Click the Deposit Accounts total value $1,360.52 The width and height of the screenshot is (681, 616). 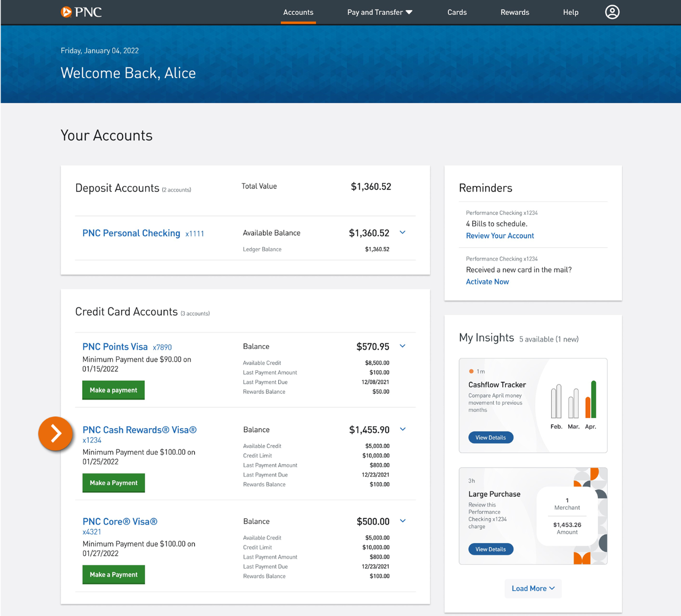pyautogui.click(x=371, y=187)
